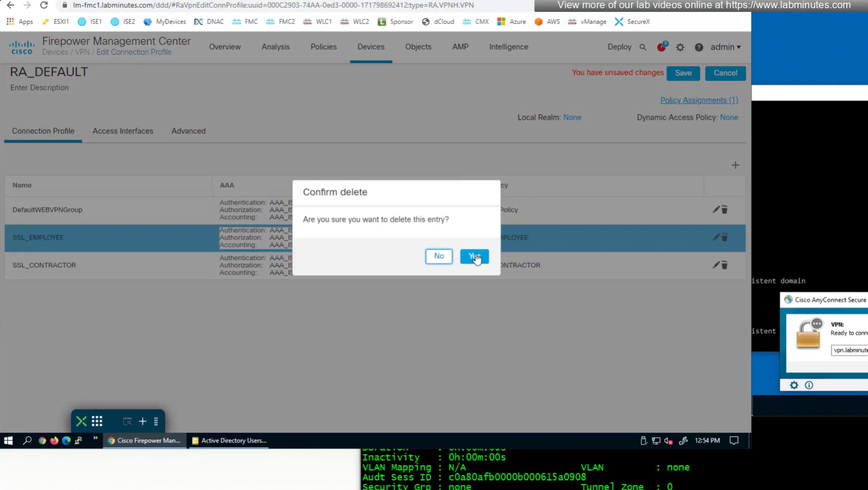868x490 pixels.
Task: Click the plus icon to add connection profile
Action: click(x=735, y=165)
